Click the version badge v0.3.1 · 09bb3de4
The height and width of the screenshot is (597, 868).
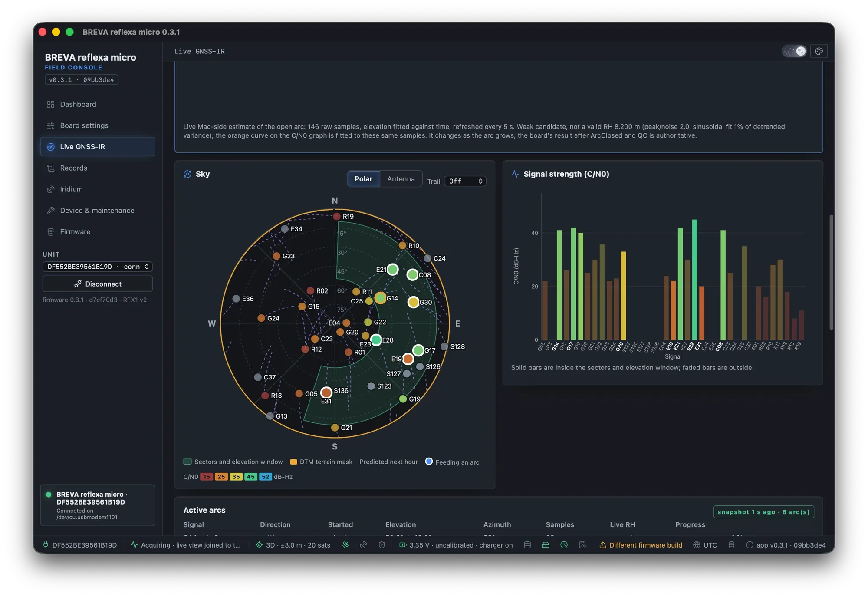tap(82, 80)
